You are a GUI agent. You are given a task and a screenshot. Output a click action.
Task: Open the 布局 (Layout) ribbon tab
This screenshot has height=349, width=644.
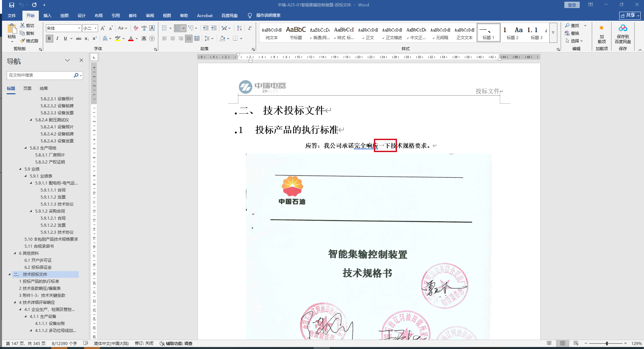(98, 16)
